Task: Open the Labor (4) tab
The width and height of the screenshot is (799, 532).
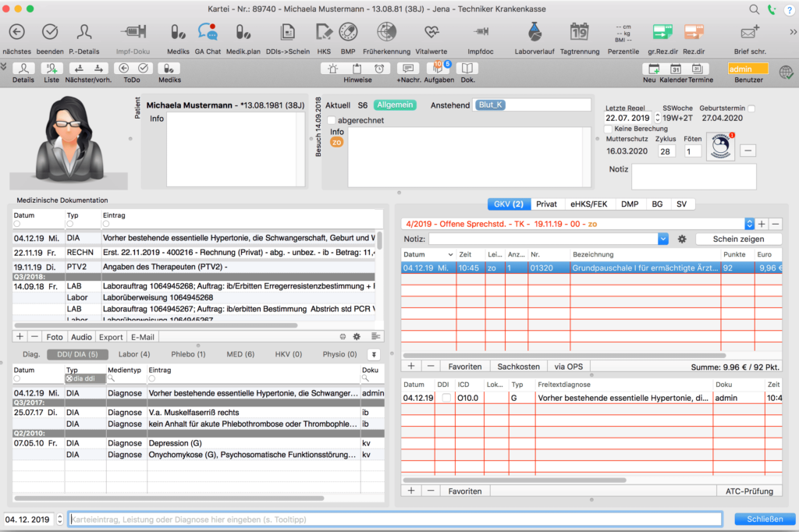Action: click(x=134, y=354)
